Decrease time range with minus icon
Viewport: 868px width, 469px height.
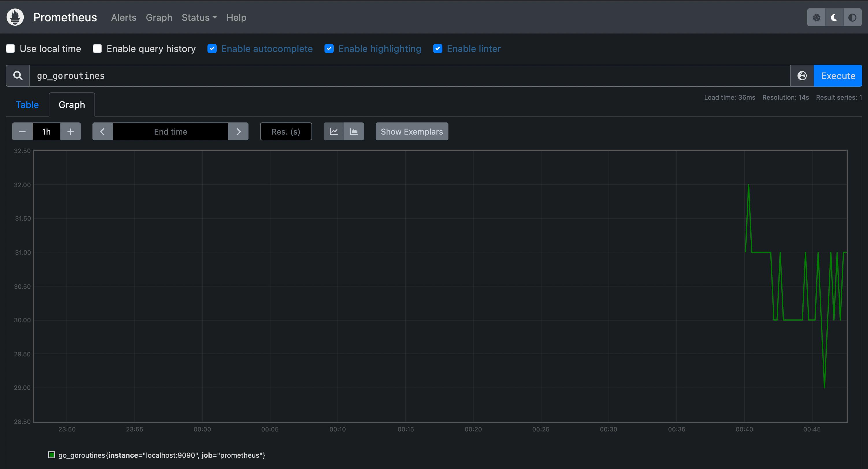coord(22,132)
